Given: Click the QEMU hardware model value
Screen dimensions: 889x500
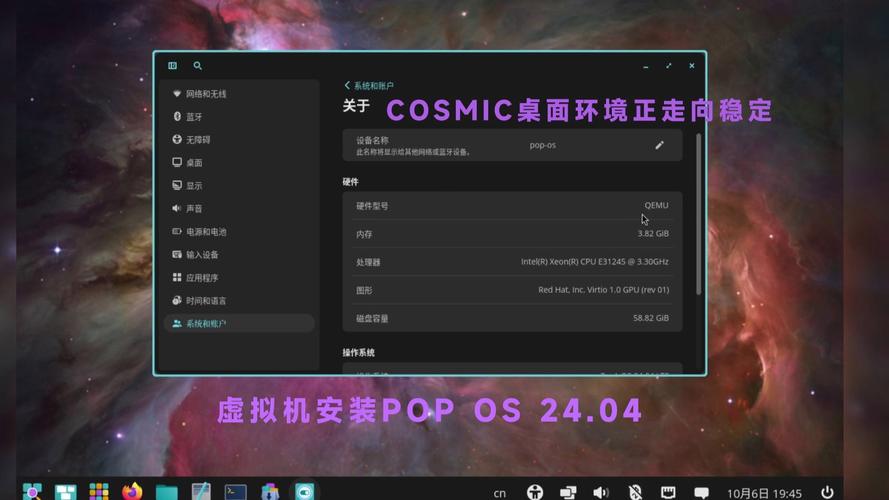Looking at the screenshot, I should 656,205.
